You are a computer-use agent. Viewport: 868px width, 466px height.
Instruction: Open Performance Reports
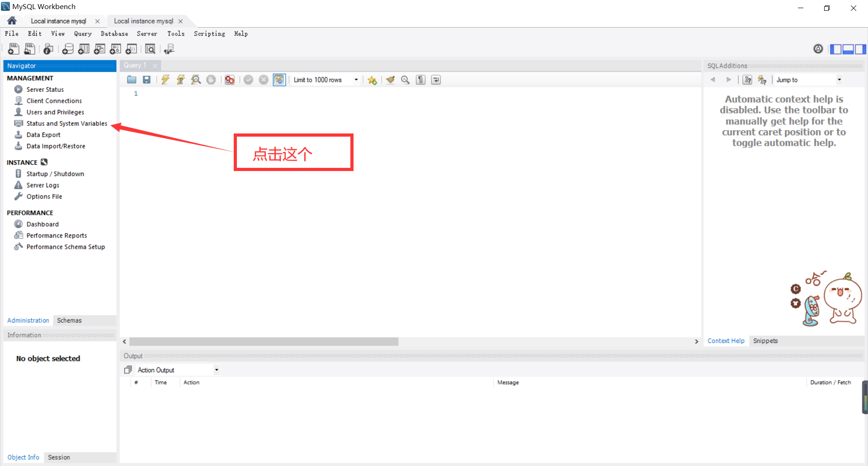57,235
